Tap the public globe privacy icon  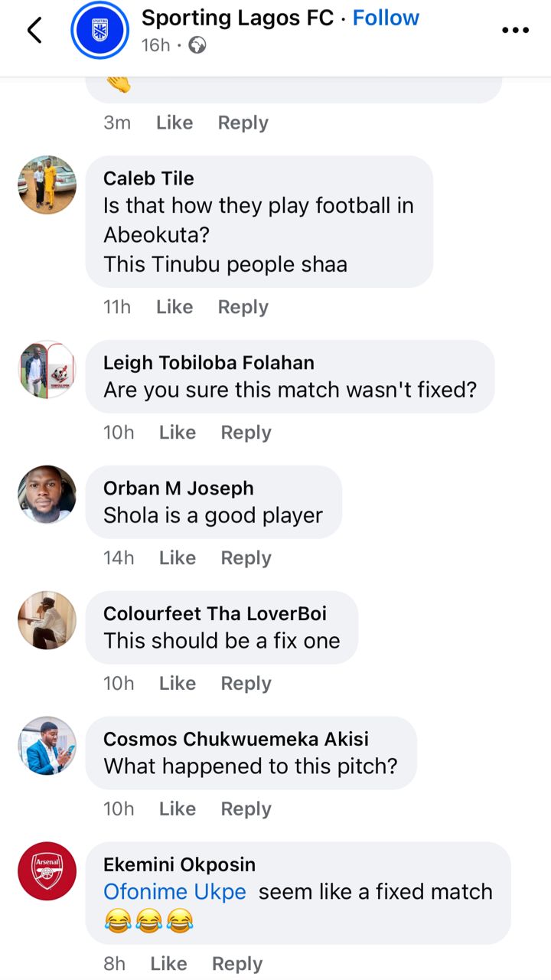197,46
